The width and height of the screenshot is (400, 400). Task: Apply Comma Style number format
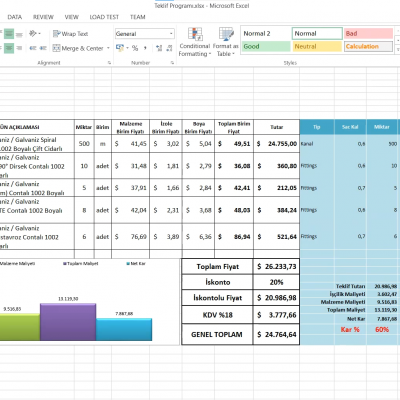(145, 48)
